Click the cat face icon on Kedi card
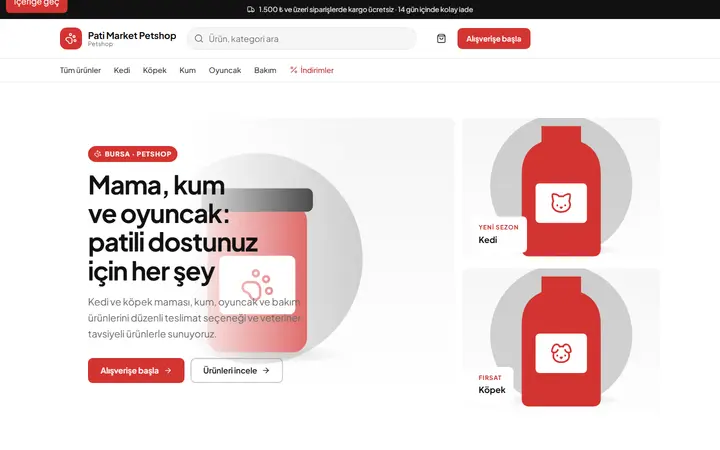Image resolution: width=720 pixels, height=450 pixels. tap(561, 203)
